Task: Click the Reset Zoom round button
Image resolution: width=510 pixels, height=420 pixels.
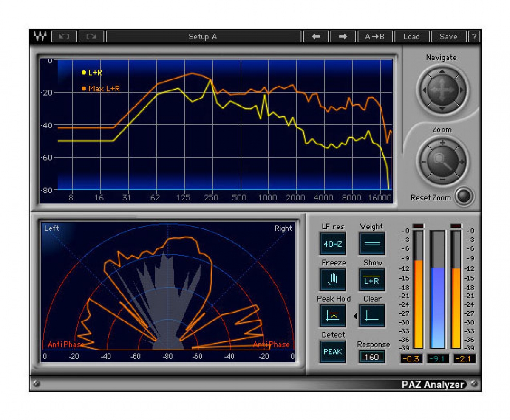Action: [x=463, y=196]
